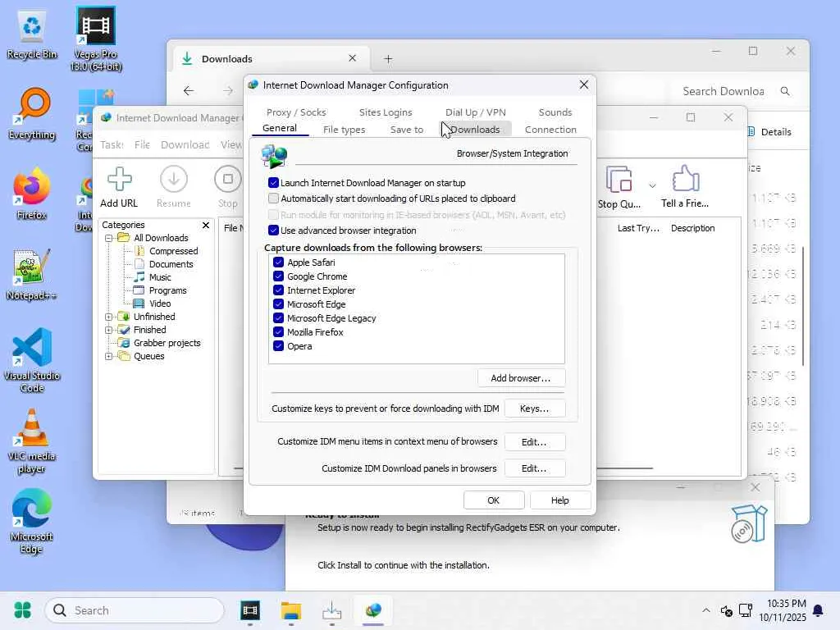
Task: Select the Firefox desktop icon
Action: [x=32, y=194]
